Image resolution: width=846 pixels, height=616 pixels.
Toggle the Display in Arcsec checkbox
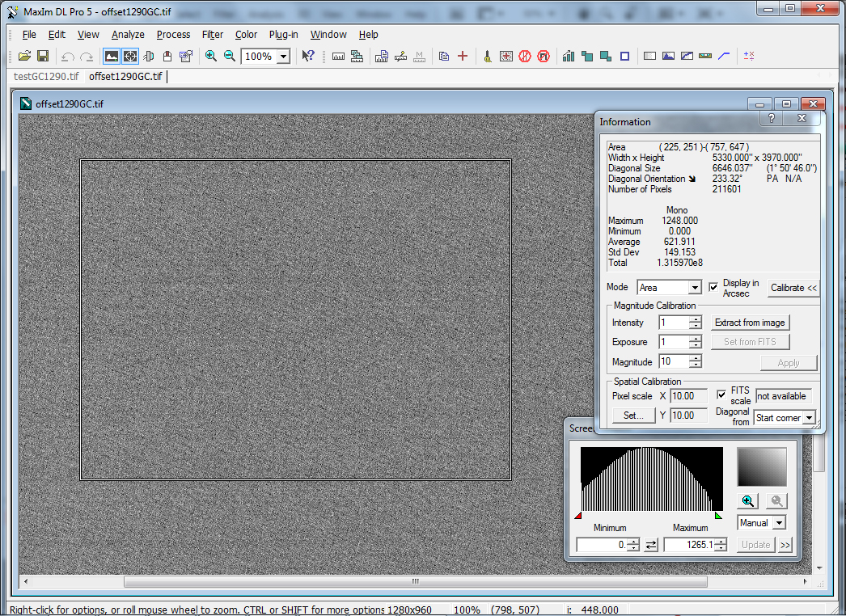point(713,287)
